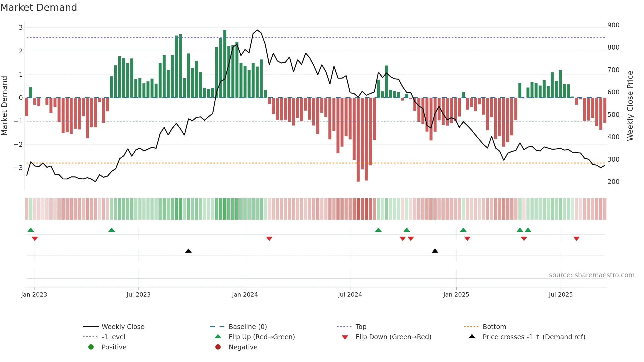
Task: Click the −3 tick on demand axis
Action: pyautogui.click(x=18, y=168)
